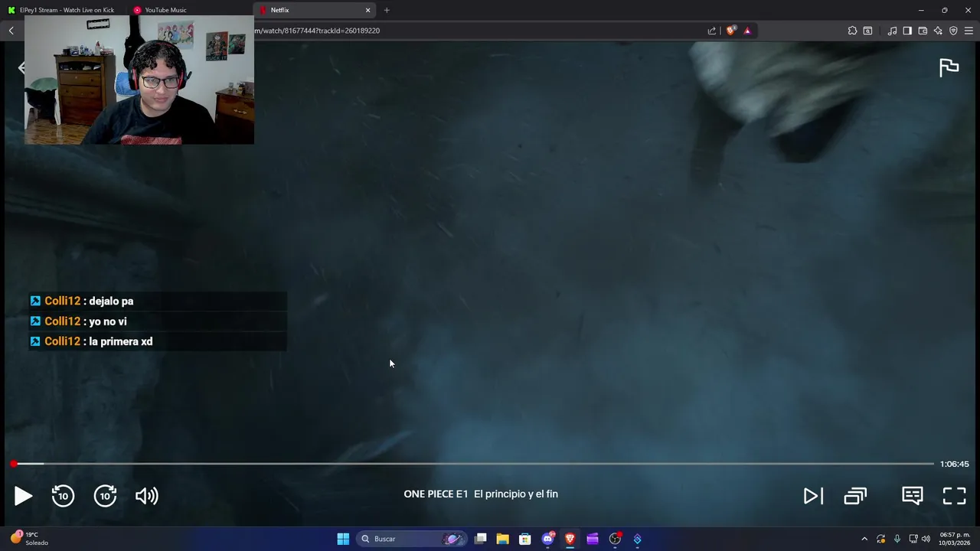The width and height of the screenshot is (980, 551).
Task: Click the ONE PIECE E1 episode title
Action: (x=481, y=494)
